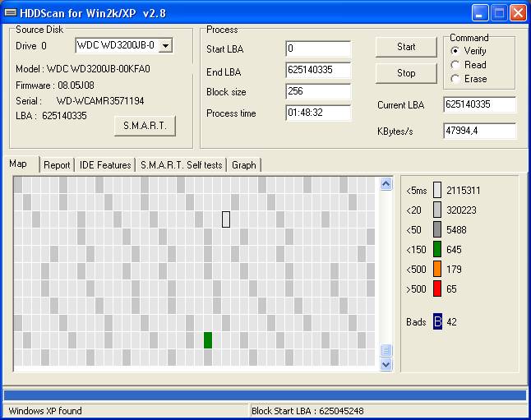Switch to the Report tab

(57, 165)
